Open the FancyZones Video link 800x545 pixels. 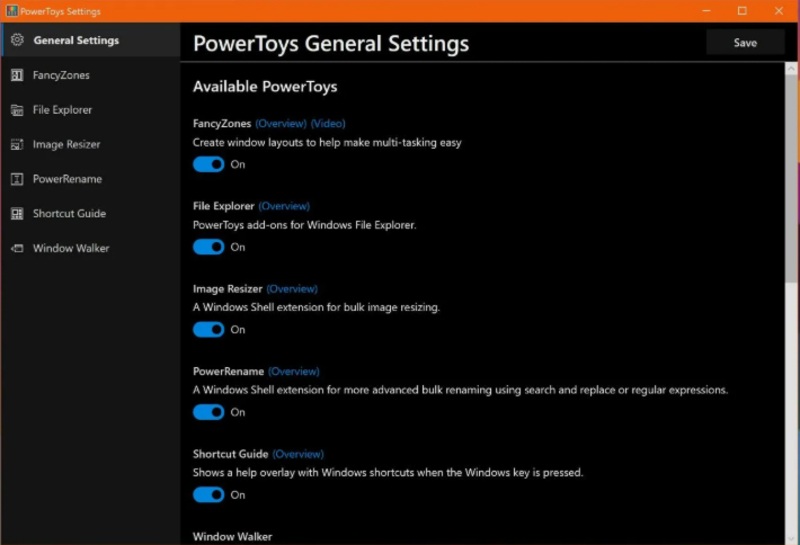[327, 124]
